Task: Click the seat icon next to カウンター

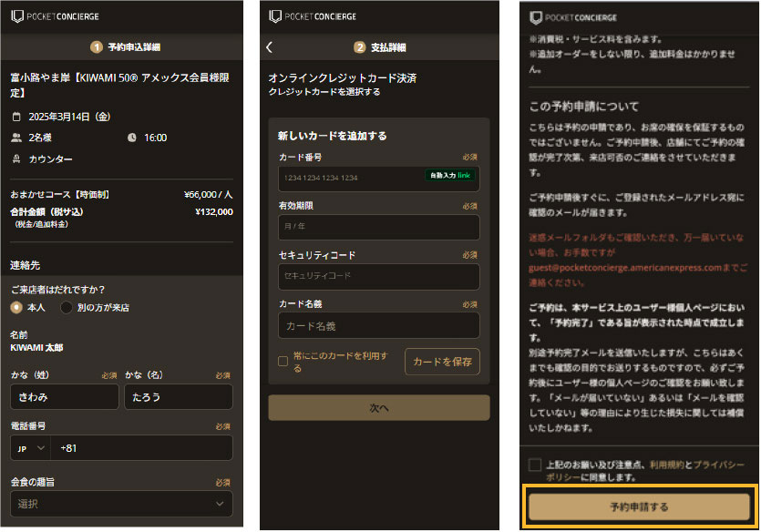Action: coord(15,159)
